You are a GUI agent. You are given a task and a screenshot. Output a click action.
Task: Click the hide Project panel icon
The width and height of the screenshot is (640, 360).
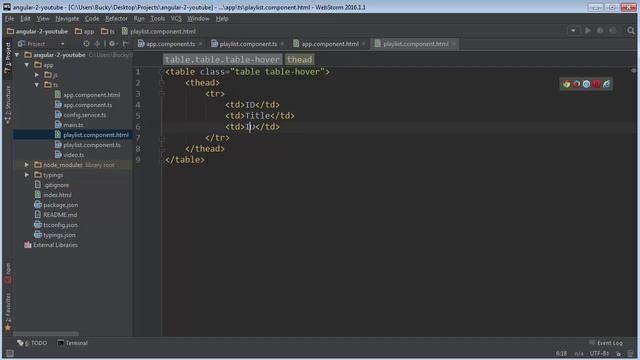coord(125,44)
